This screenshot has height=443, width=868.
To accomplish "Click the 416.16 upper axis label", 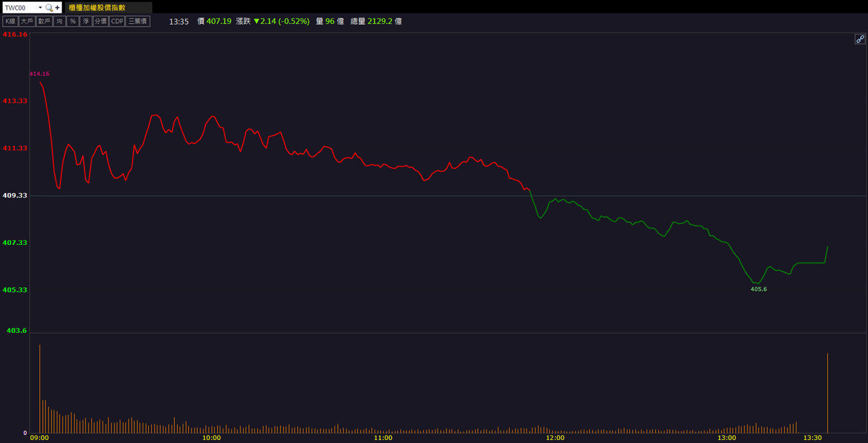I will [15, 34].
